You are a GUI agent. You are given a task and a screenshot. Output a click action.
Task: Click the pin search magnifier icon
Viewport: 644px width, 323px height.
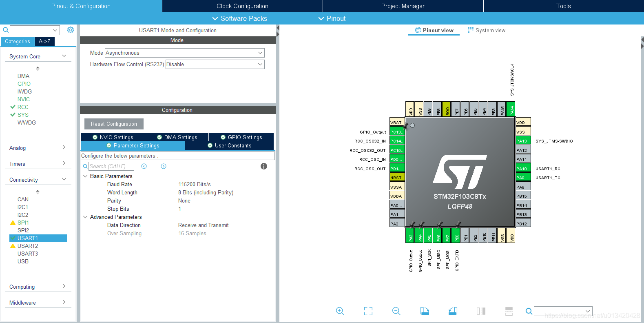point(529,311)
